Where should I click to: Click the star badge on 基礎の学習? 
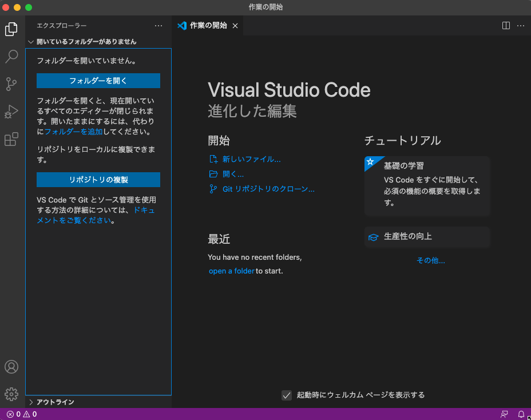coord(370,161)
